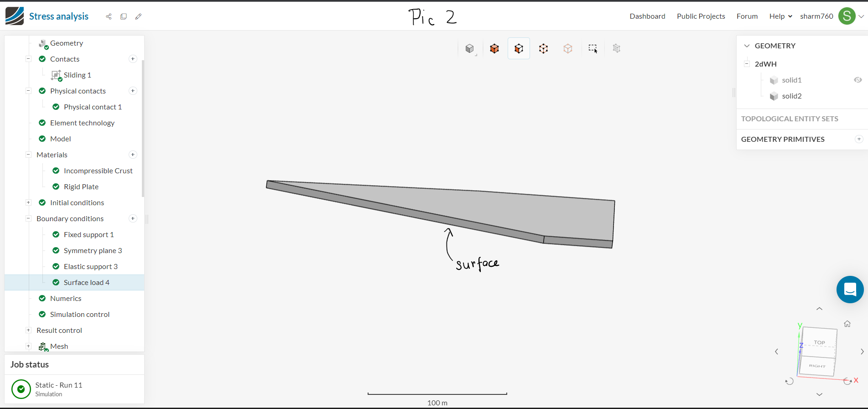868x409 pixels.
Task: Click the TOP face of orientation cube
Action: (820, 342)
